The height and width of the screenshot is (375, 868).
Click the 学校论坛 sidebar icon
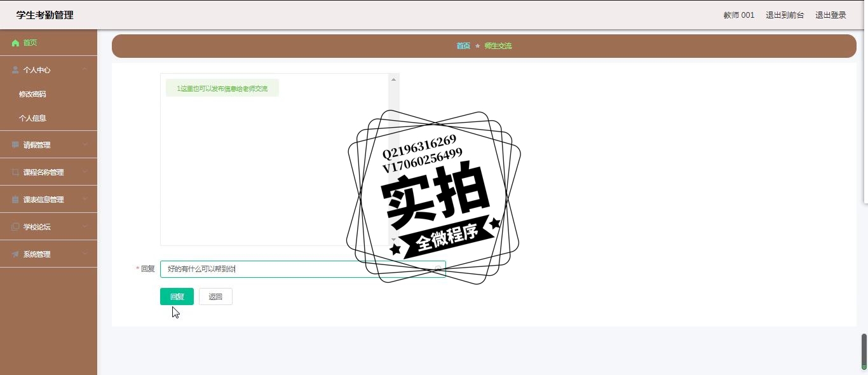click(x=15, y=227)
